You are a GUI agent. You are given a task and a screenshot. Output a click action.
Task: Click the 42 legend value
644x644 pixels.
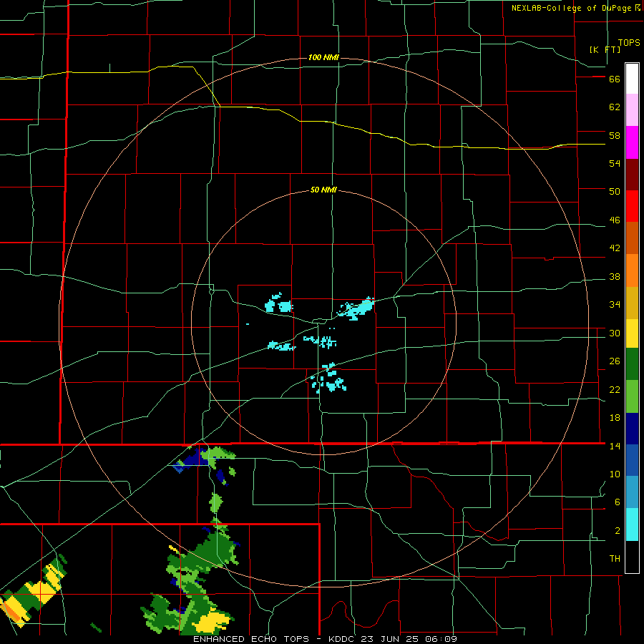[x=615, y=248]
